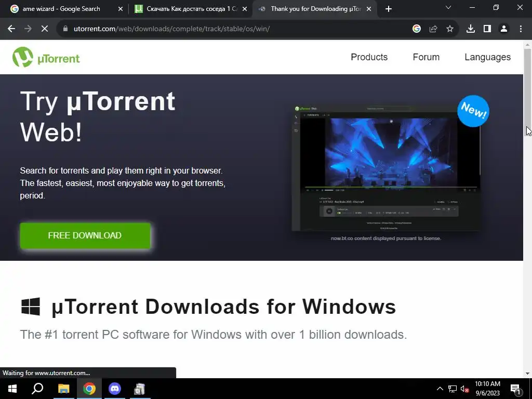Open Discord from the taskbar
This screenshot has height=399, width=532.
pyautogui.click(x=115, y=389)
